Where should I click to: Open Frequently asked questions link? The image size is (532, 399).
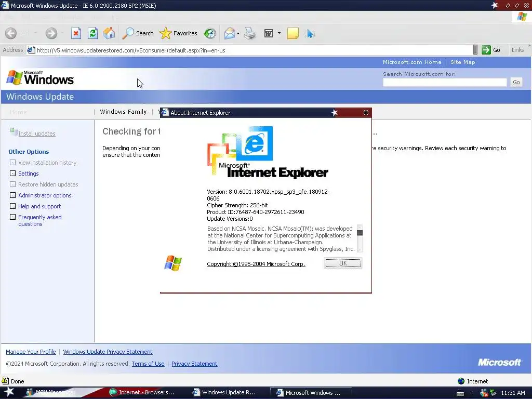pyautogui.click(x=39, y=220)
